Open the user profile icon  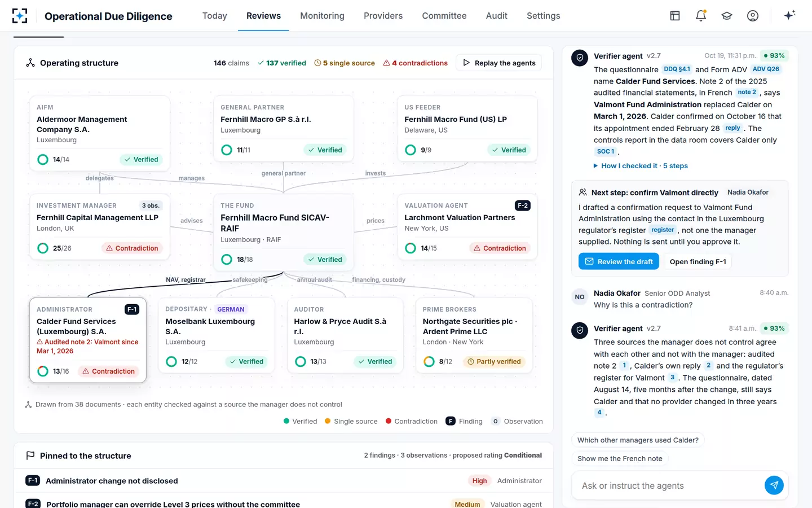point(753,16)
